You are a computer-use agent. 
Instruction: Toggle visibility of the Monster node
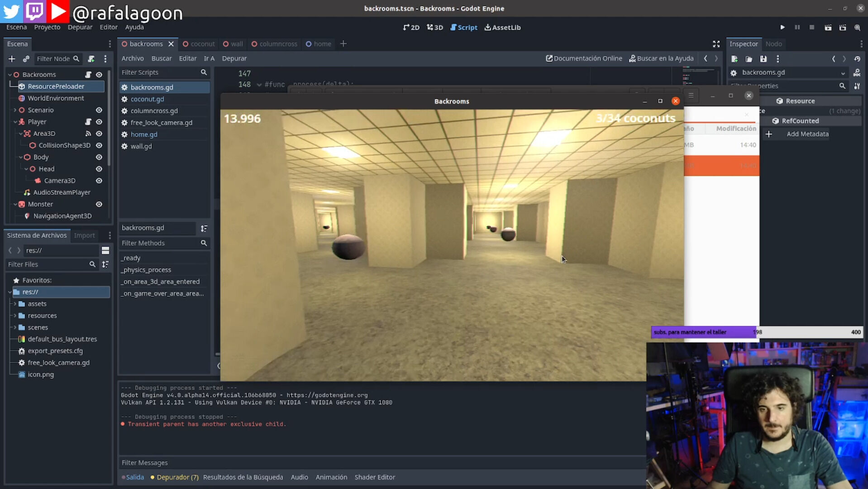pyautogui.click(x=99, y=204)
